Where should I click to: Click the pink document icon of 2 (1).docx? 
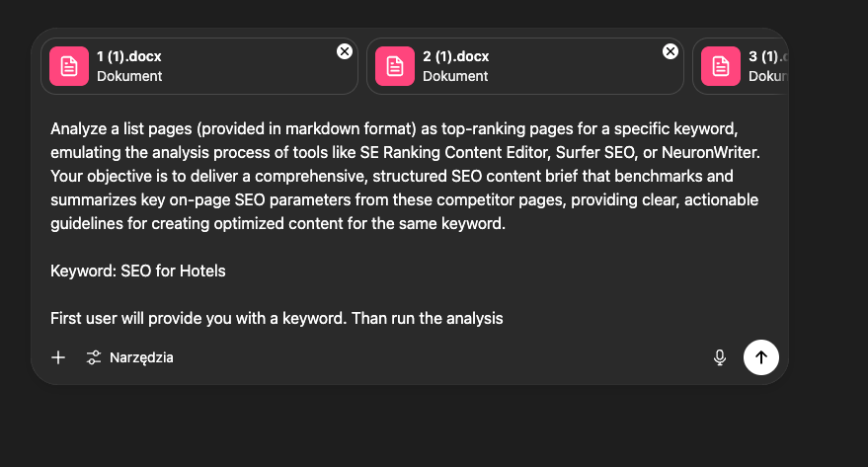tap(395, 66)
